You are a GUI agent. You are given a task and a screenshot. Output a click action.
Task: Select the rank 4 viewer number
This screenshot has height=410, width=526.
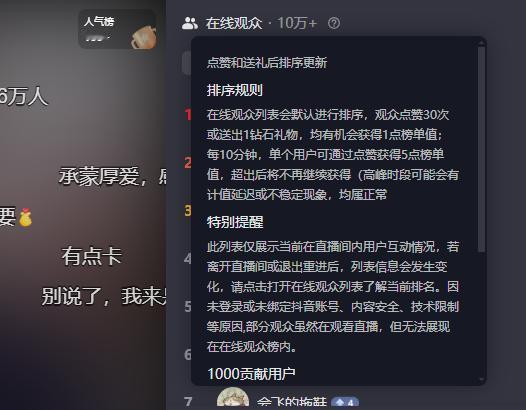pos(188,259)
